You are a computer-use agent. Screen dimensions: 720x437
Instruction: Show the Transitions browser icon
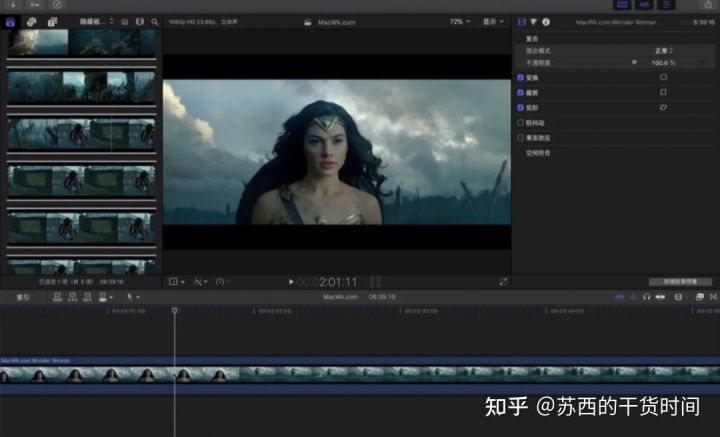(x=713, y=297)
